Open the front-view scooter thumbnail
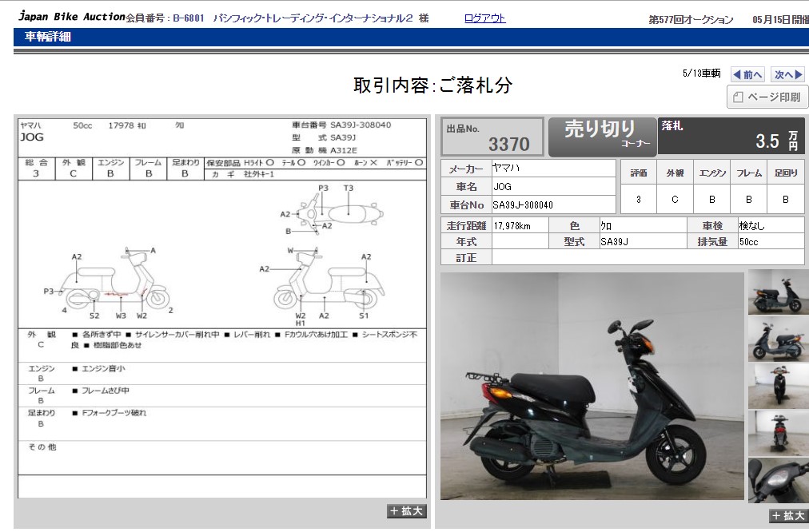The height and width of the screenshot is (532, 809). pos(778,387)
